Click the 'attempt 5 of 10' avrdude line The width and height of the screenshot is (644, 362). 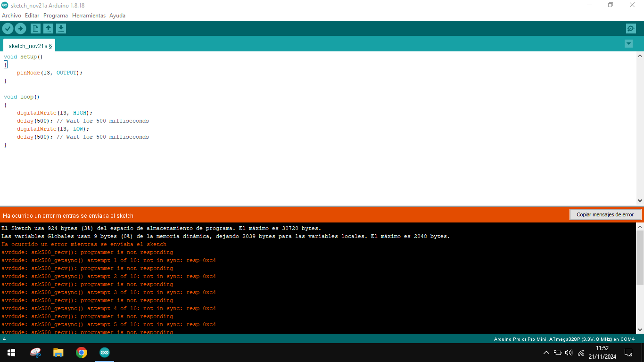108,324
